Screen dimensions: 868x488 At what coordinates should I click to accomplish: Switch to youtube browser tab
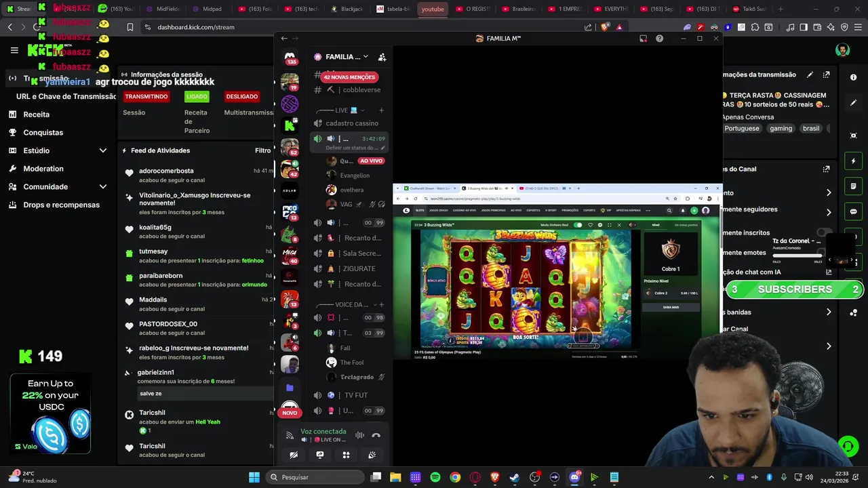[432, 9]
